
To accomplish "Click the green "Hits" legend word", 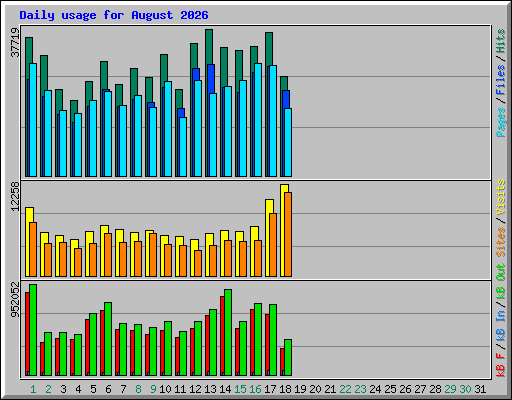I will (501, 41).
